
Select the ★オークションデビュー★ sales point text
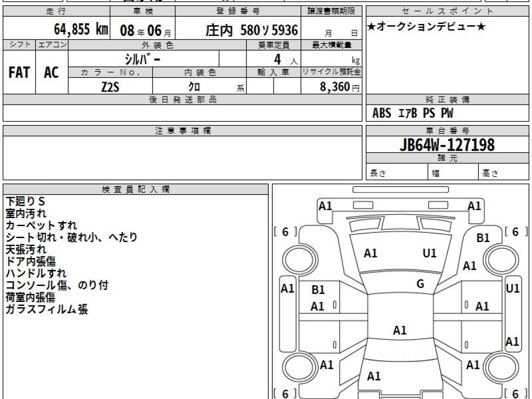pyautogui.click(x=426, y=27)
